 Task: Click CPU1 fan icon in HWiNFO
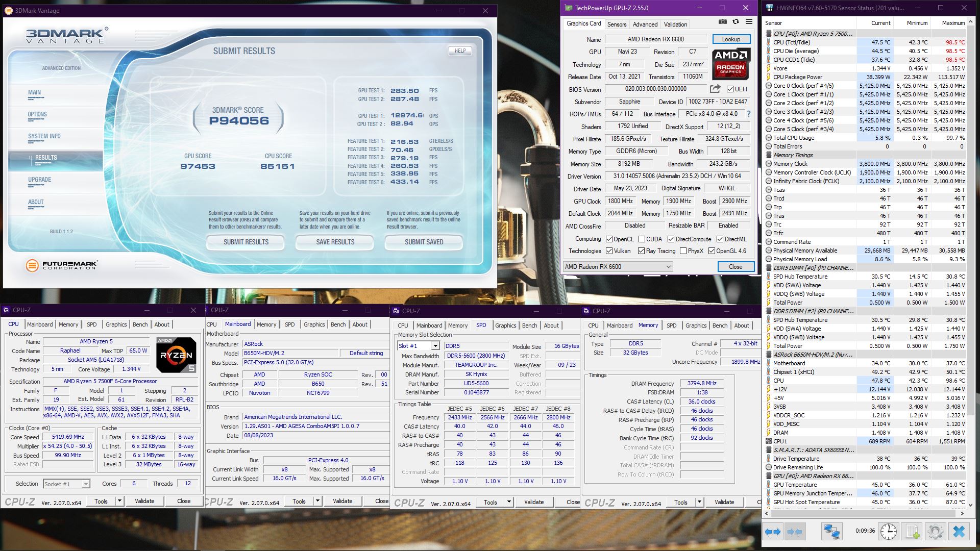coord(769,441)
